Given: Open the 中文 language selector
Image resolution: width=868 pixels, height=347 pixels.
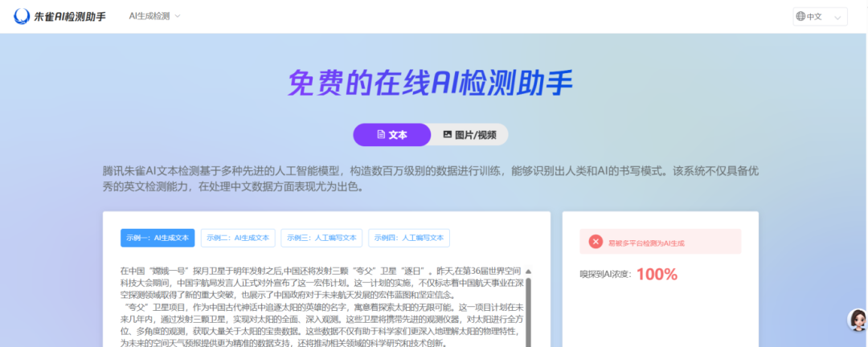Looking at the screenshot, I should (x=820, y=17).
